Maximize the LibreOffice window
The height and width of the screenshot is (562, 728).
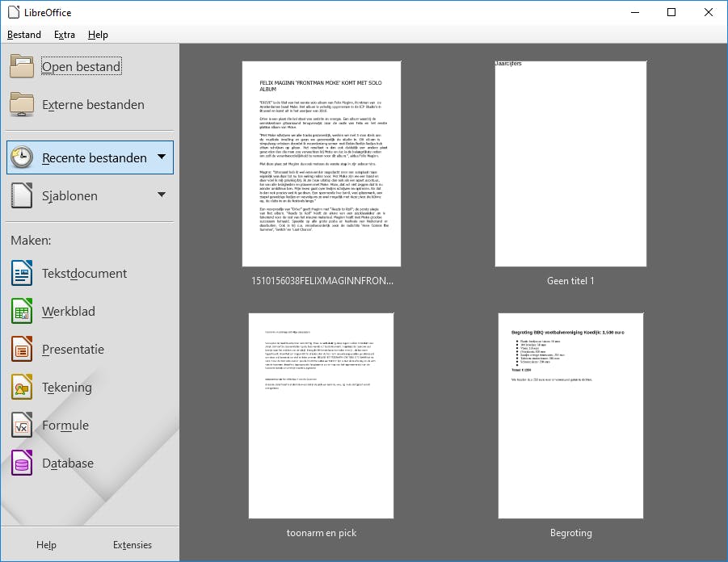click(x=671, y=12)
